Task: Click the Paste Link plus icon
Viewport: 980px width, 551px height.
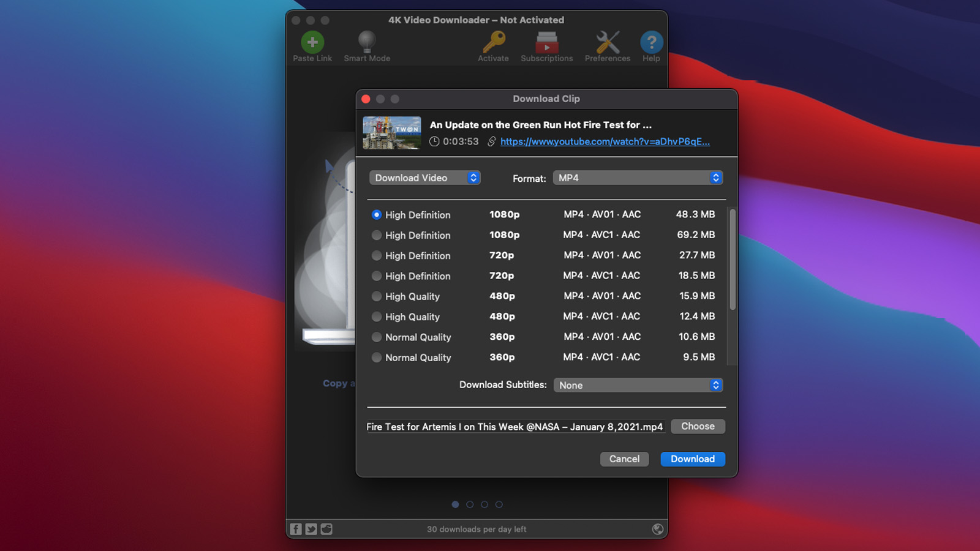Action: [x=312, y=42]
